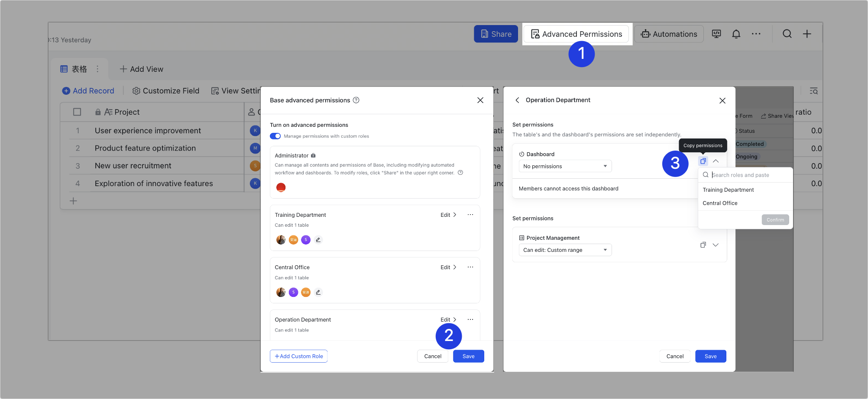
Task: Open the 'No permissions' dropdown for Dashboard
Action: (x=565, y=166)
